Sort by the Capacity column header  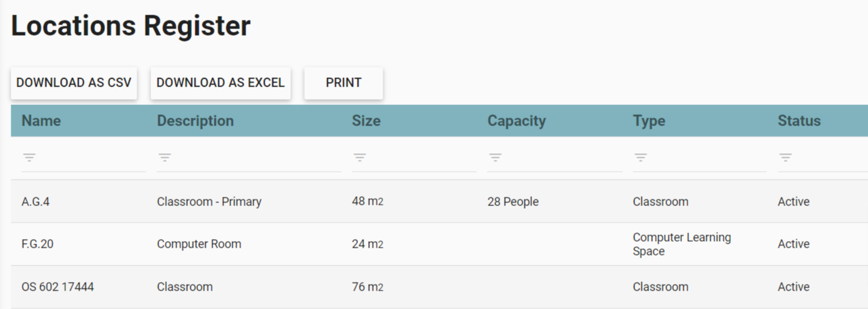pyautogui.click(x=516, y=121)
